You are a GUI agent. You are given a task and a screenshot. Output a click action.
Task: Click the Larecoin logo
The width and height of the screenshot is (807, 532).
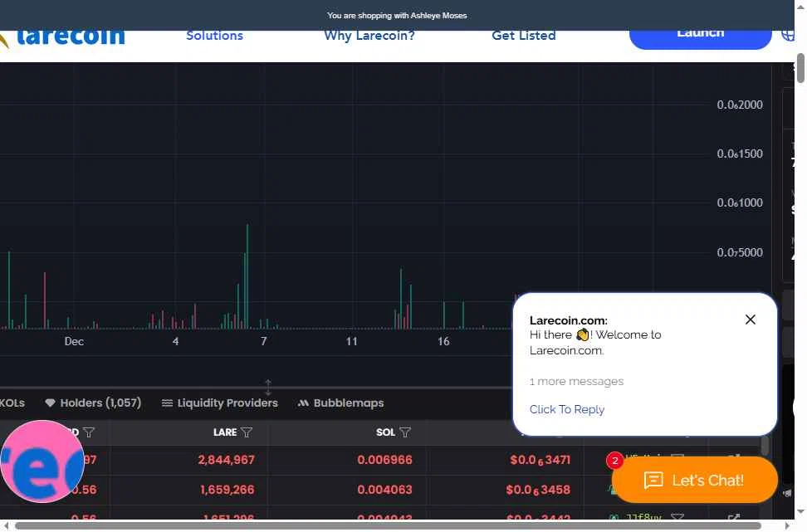point(64,37)
